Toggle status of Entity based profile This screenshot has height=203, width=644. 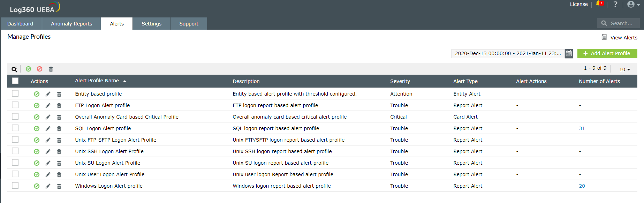coord(37,94)
